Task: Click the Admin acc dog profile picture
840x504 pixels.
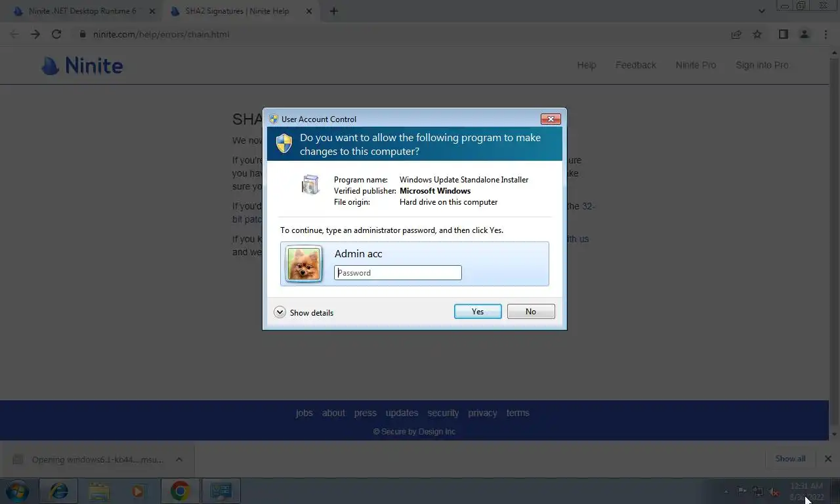Action: coord(304,264)
